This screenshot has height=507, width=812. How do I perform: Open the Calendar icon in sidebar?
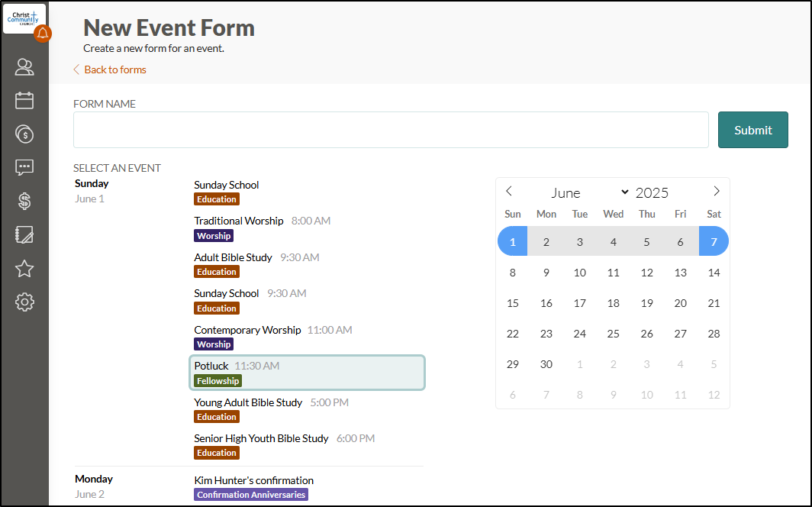24,101
